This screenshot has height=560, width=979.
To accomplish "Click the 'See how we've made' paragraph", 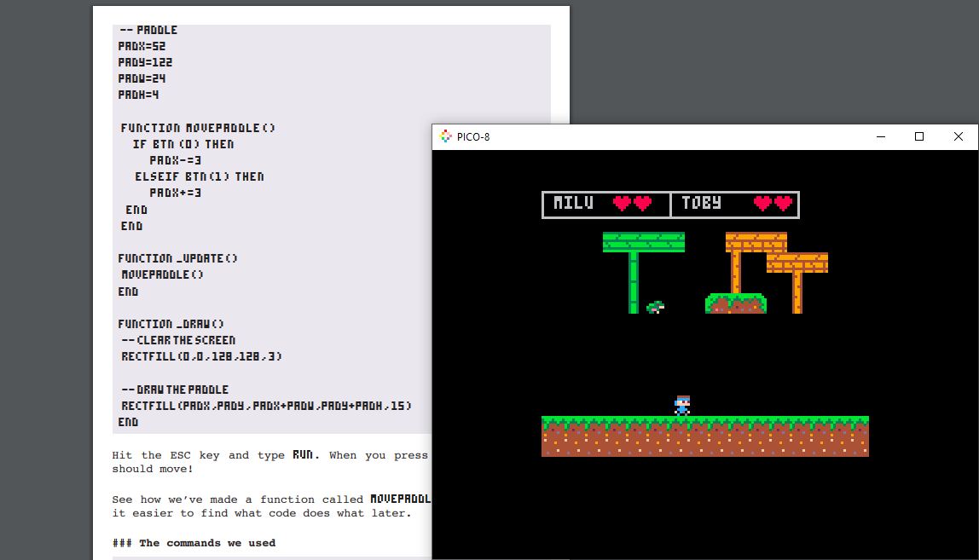I will [x=271, y=506].
